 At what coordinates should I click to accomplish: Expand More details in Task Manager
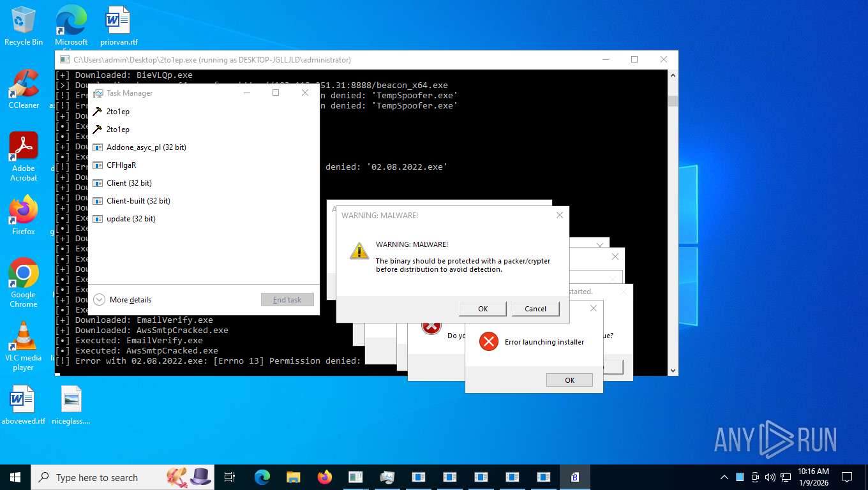[x=123, y=299]
